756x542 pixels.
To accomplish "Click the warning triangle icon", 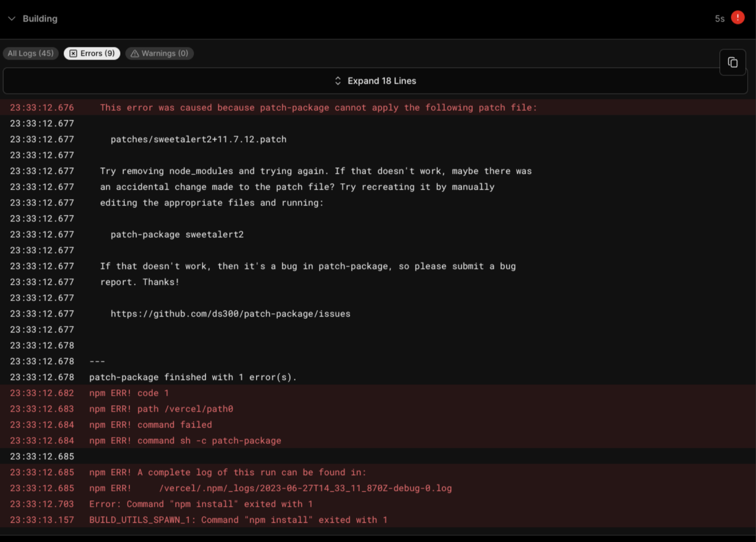I will pos(135,53).
